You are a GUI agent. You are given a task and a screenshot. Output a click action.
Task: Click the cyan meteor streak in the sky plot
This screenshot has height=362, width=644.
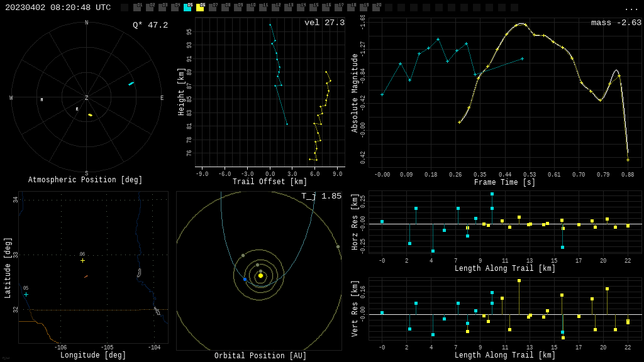pyautogui.click(x=131, y=84)
